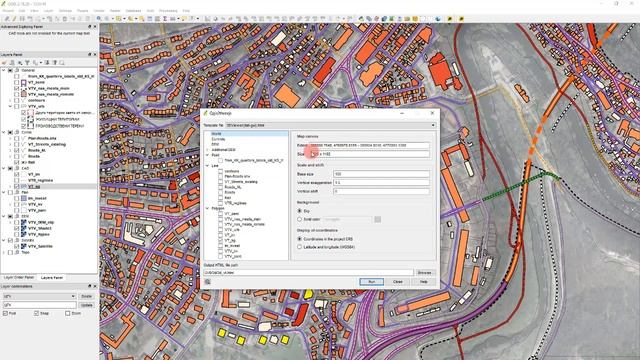Image resolution: width=640 pixels, height=360 pixels.
Task: Collapse the Polygon group in dialog tree
Action: point(207,208)
